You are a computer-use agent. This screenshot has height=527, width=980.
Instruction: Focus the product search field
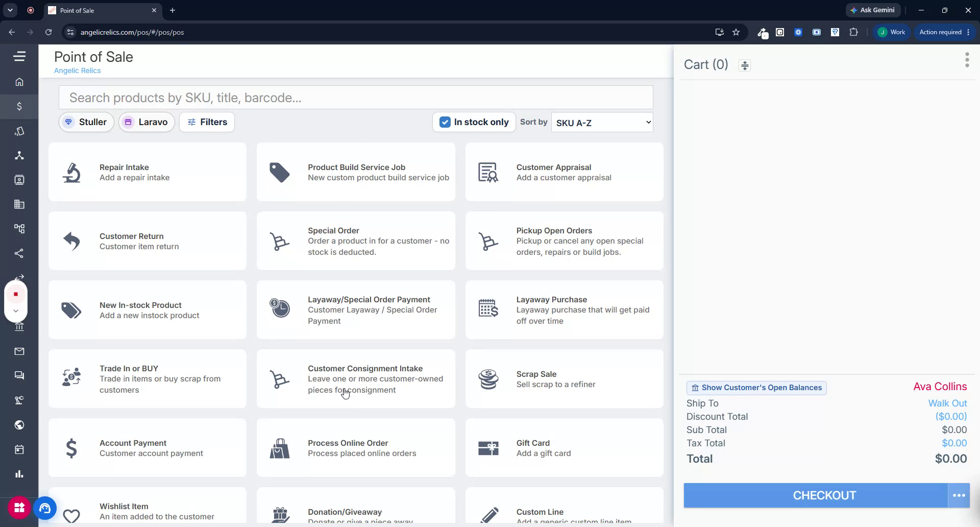[356, 98]
